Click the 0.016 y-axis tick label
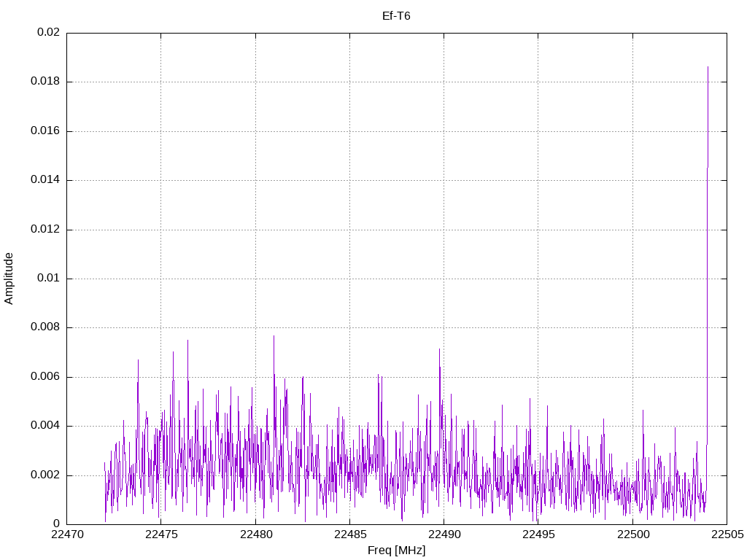747x560 pixels. click(x=45, y=131)
